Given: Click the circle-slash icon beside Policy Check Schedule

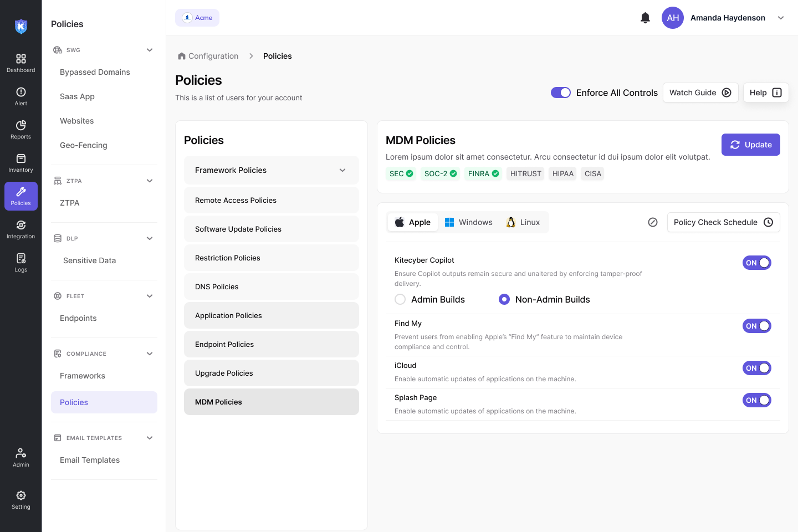Looking at the screenshot, I should [x=653, y=222].
